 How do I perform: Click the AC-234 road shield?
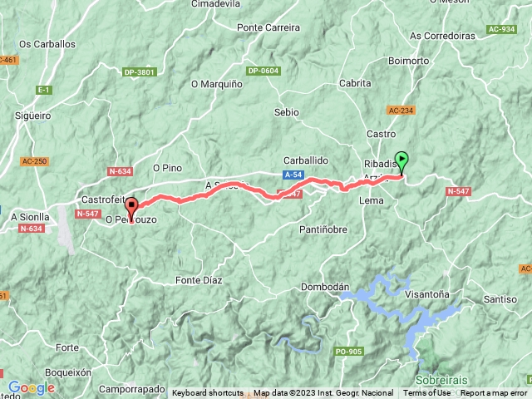tap(401, 111)
